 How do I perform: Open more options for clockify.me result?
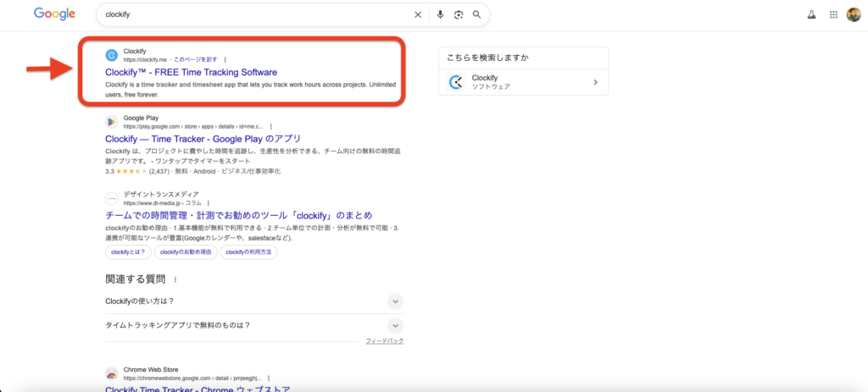coord(225,60)
